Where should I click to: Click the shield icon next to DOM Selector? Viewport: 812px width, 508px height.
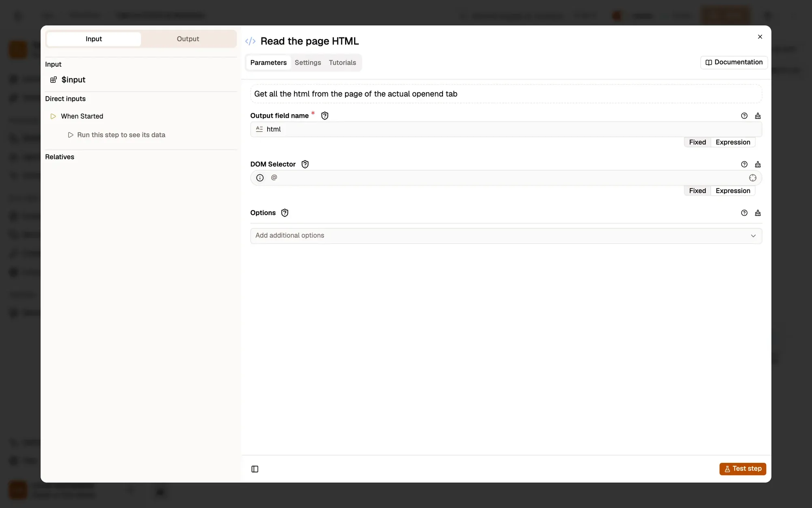pos(305,164)
